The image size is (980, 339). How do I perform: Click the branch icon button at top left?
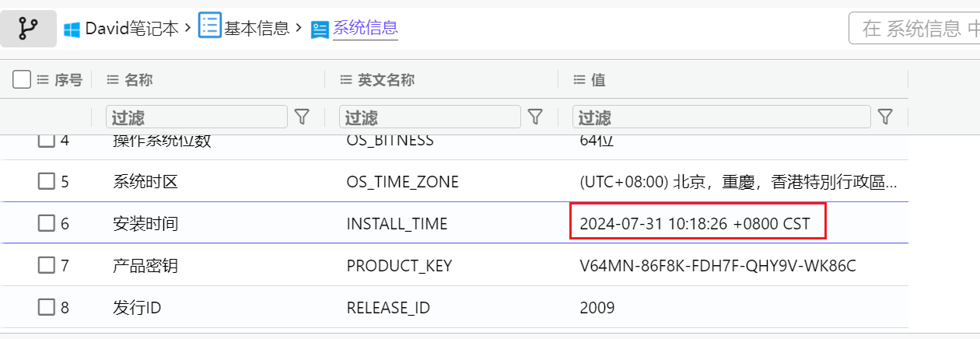pyautogui.click(x=28, y=29)
